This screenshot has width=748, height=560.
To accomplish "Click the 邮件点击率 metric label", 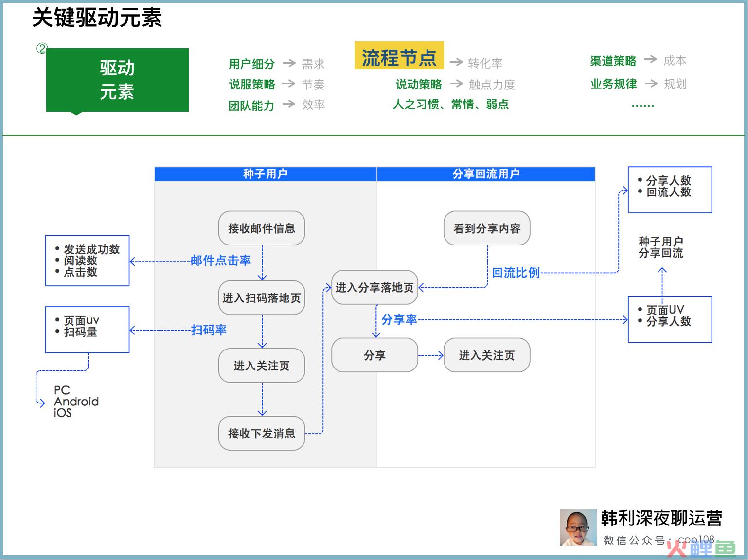I will point(221,261).
